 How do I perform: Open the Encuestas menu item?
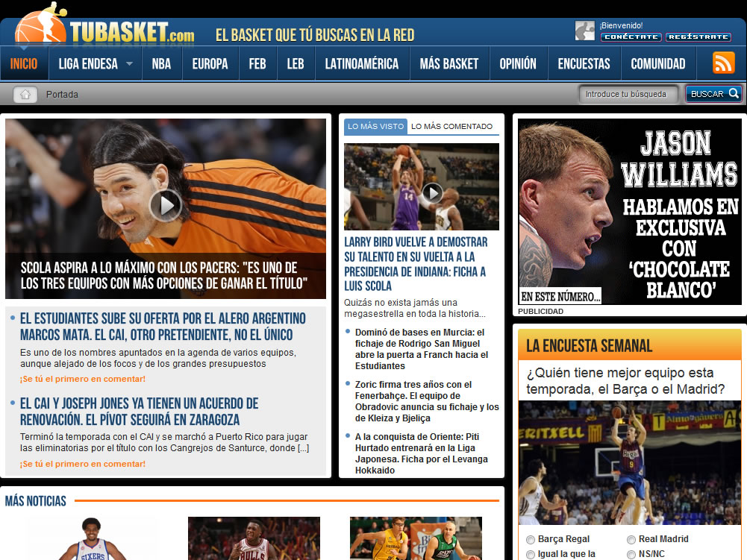(584, 63)
